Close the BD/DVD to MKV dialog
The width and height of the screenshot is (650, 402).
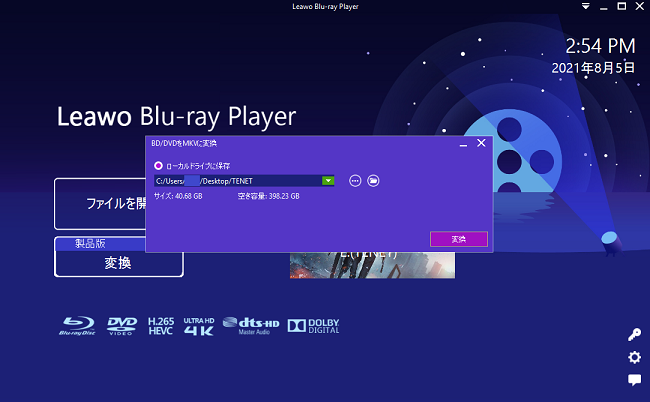[x=481, y=143]
